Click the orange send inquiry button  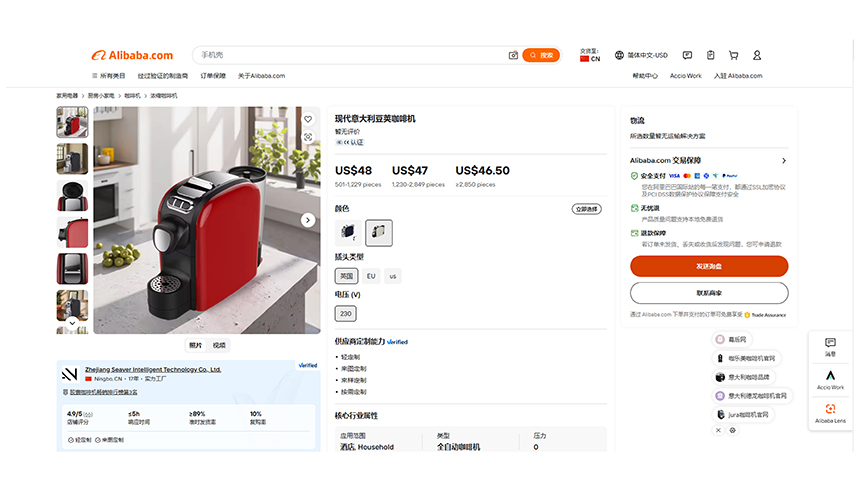pyautogui.click(x=709, y=266)
